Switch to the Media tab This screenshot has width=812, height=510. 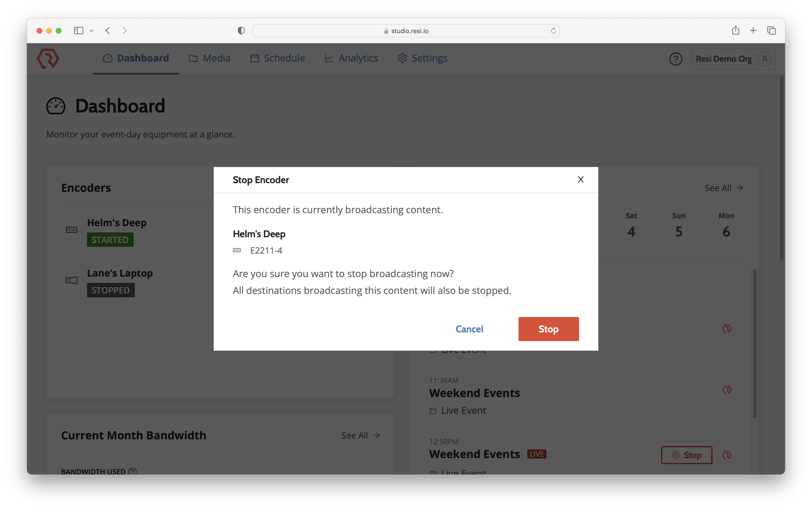[209, 58]
